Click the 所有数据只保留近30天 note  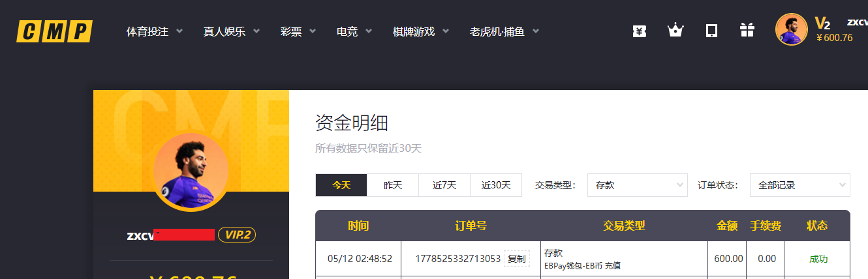pos(369,149)
